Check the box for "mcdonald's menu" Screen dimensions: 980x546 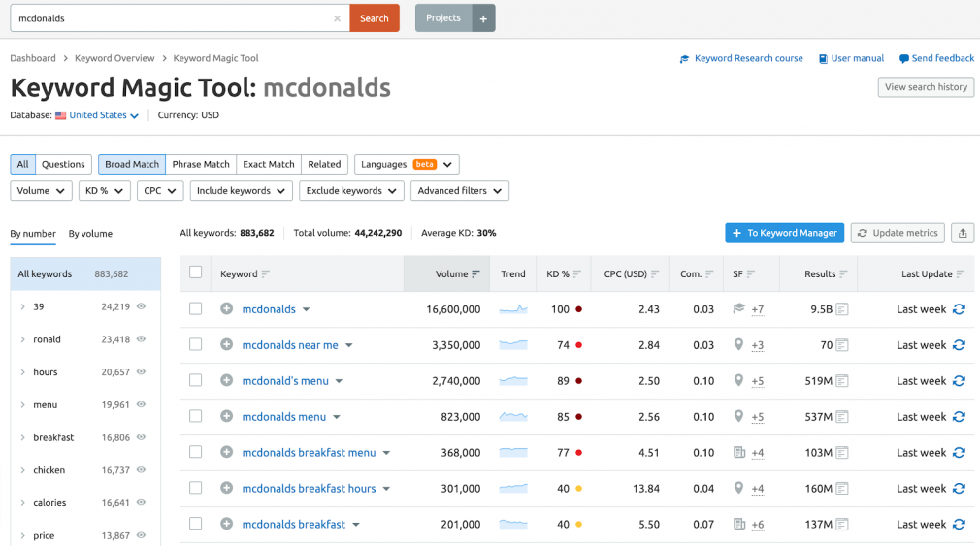(196, 380)
